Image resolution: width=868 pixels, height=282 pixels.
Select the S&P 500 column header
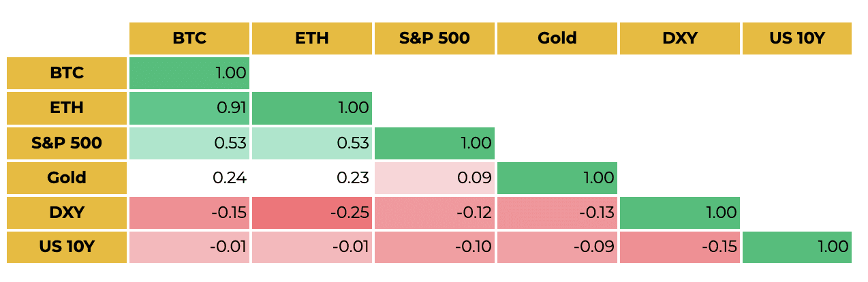(434, 38)
